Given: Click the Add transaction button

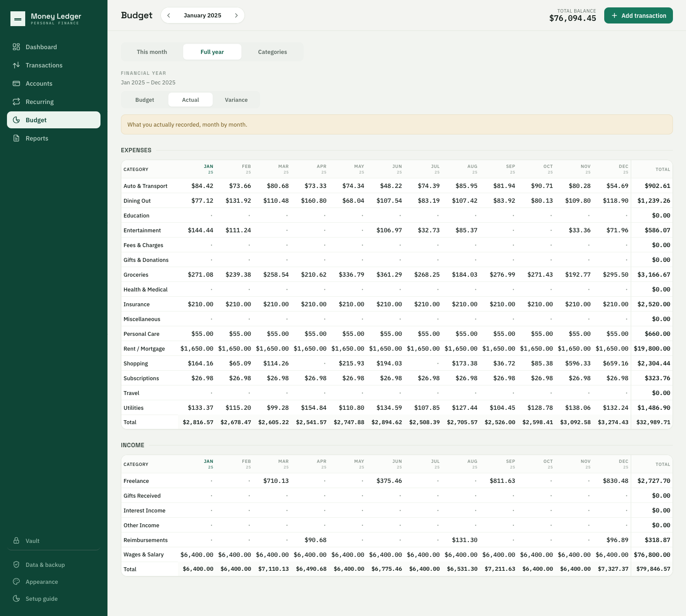Looking at the screenshot, I should [x=638, y=16].
